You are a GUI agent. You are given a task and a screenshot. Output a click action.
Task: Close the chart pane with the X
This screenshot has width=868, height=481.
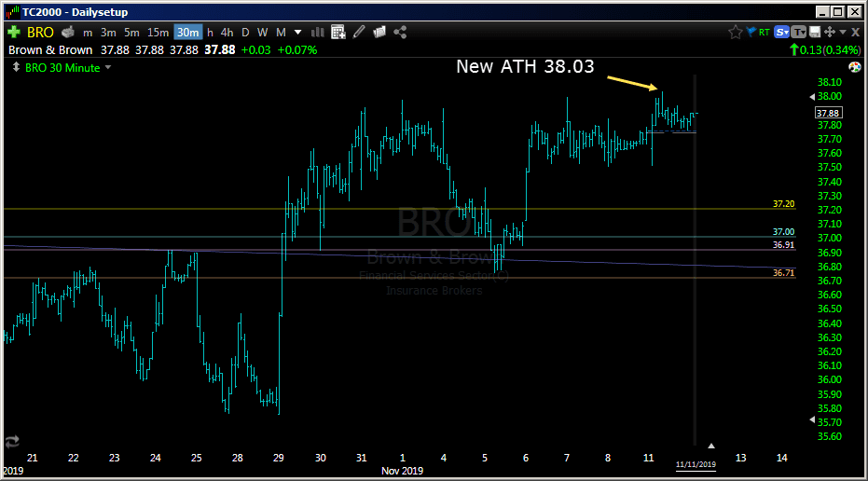[855, 33]
